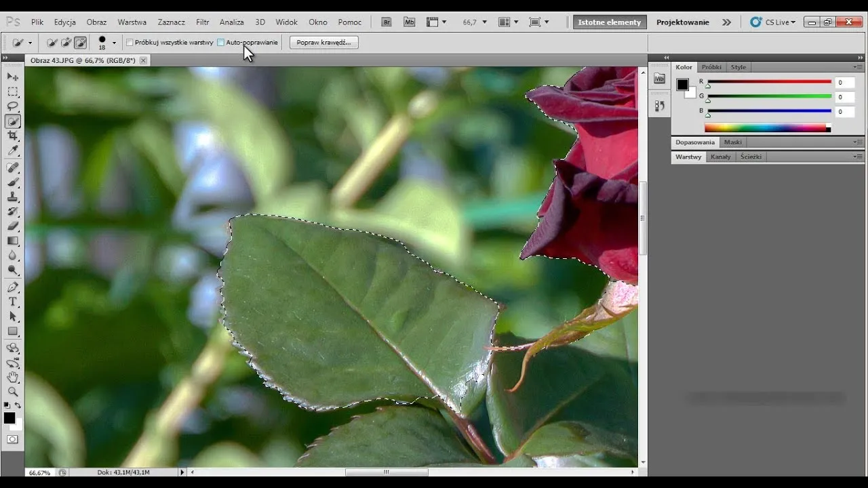Open the Kolor panel options menu
Screen dimensions: 868x488
coord(858,67)
